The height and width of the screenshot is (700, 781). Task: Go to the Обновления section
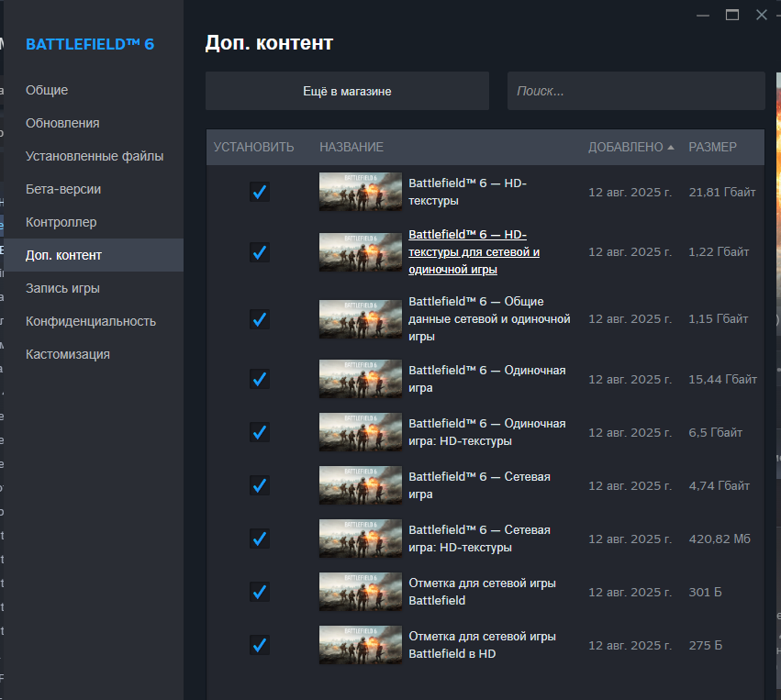pyautogui.click(x=94, y=123)
